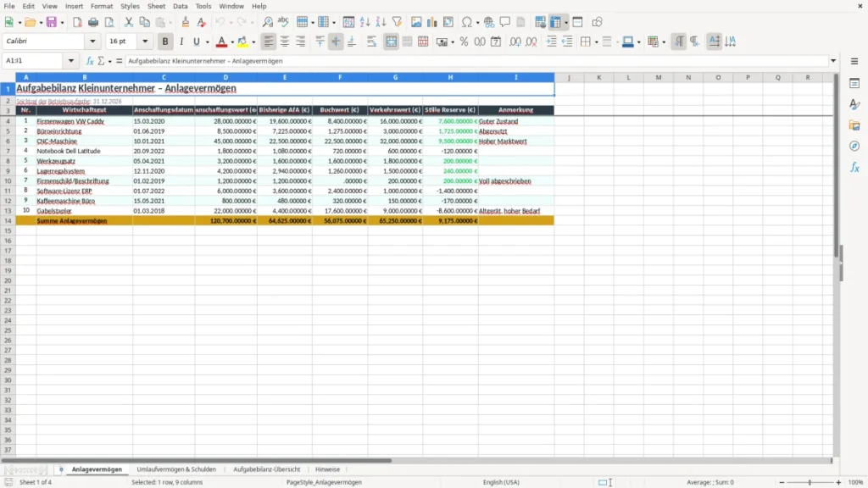Export directly as PDF icon
The height and width of the screenshot is (488, 868).
pyautogui.click(x=77, y=22)
